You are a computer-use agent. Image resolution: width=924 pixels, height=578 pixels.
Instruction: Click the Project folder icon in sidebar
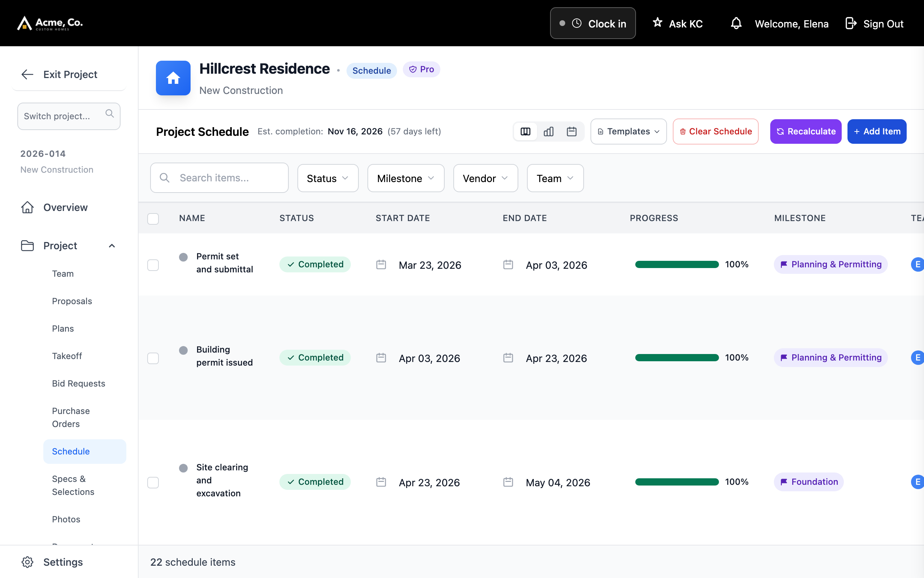point(27,245)
